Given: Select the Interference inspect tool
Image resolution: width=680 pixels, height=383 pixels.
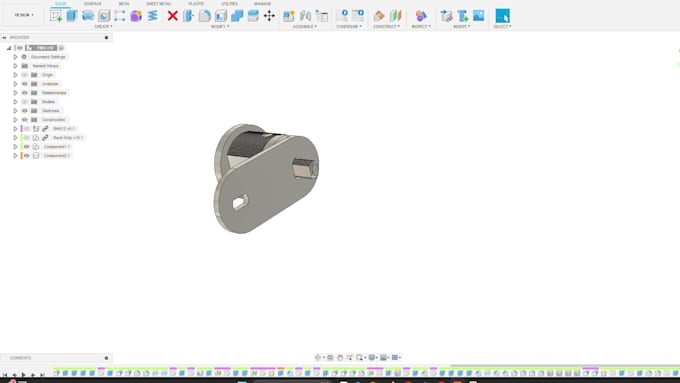Looking at the screenshot, I should 421,16.
